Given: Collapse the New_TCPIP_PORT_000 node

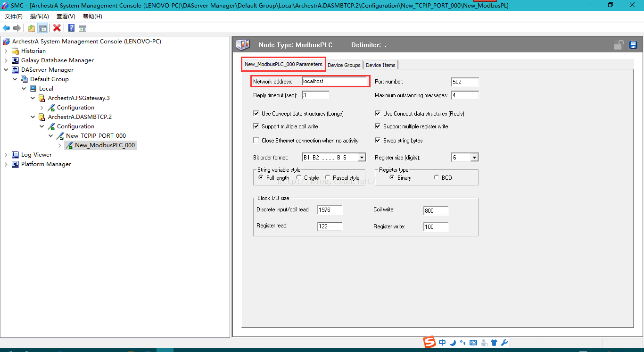Looking at the screenshot, I should coord(51,136).
